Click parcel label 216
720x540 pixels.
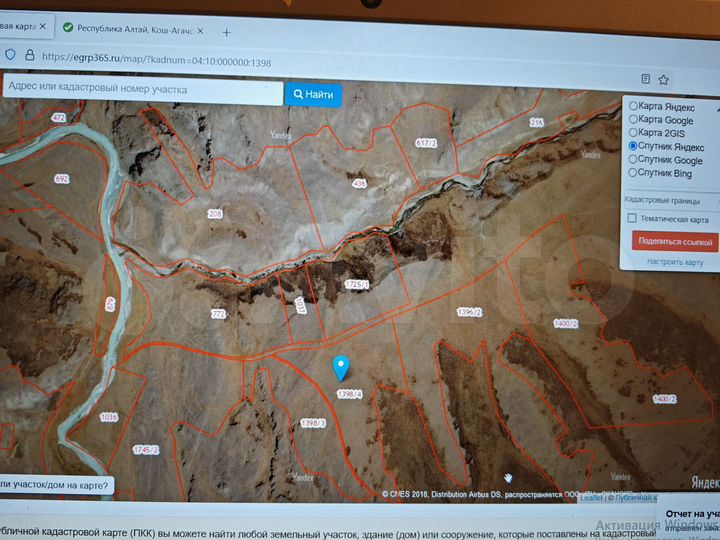point(536,122)
